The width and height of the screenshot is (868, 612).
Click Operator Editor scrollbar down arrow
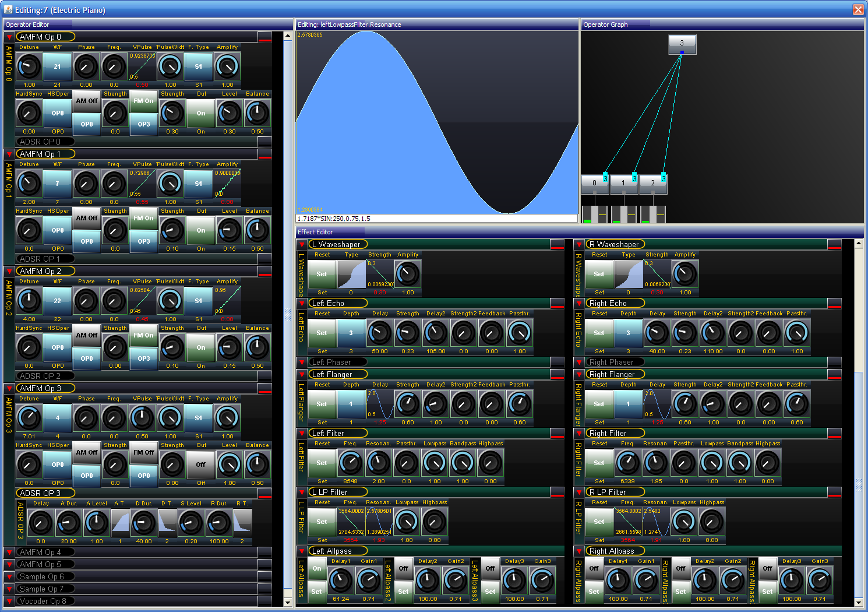288,602
